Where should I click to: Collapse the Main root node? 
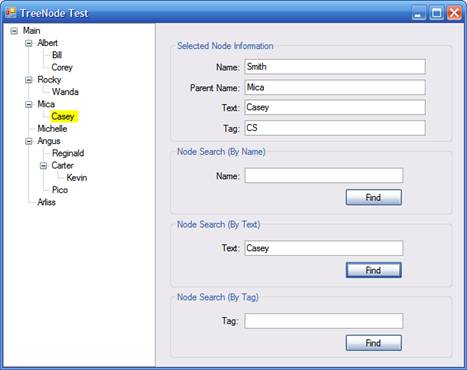[14, 31]
